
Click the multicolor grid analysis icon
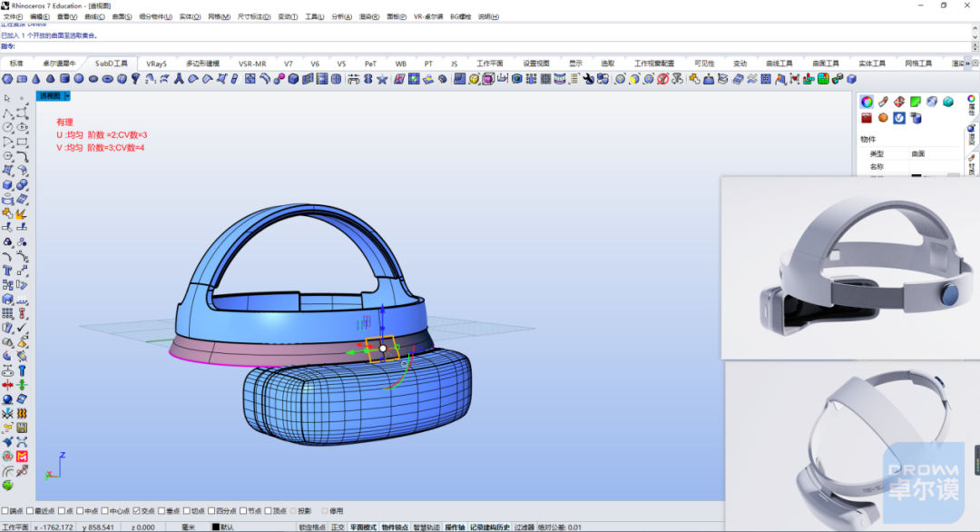823,79
